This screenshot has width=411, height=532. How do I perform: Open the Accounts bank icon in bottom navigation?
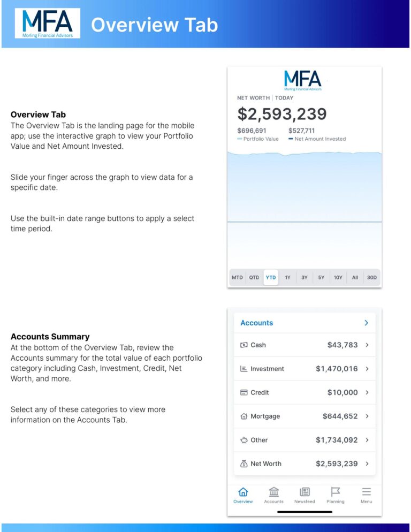tap(274, 492)
